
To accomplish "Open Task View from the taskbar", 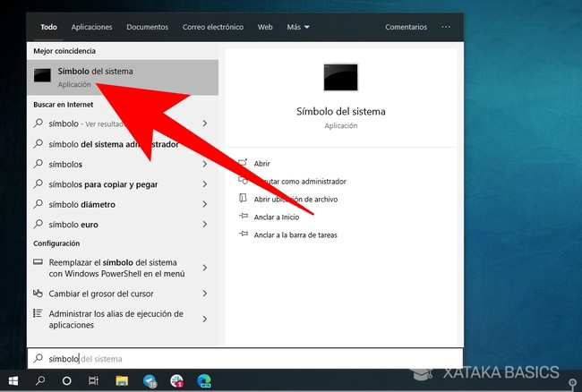I will (x=93, y=380).
